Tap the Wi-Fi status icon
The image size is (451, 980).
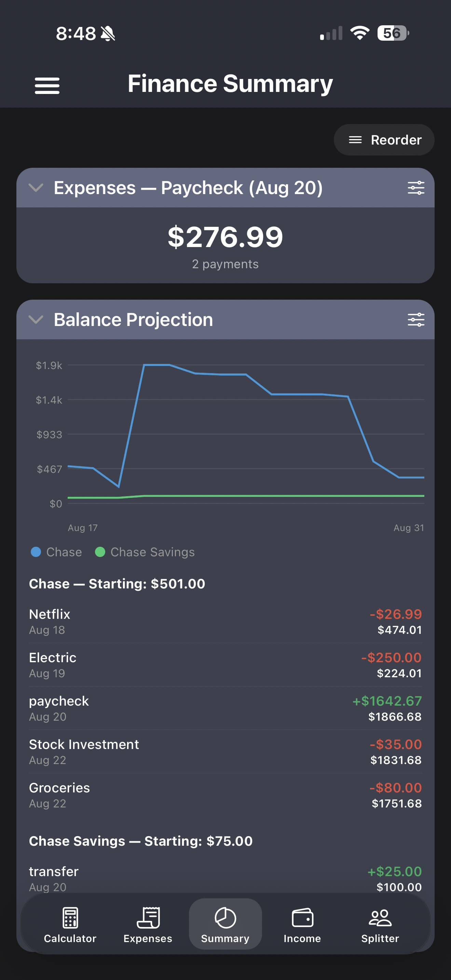360,33
